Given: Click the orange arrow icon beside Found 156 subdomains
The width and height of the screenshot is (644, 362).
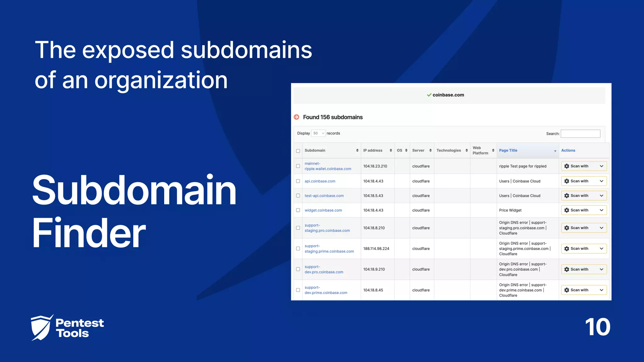Looking at the screenshot, I should click(x=297, y=117).
